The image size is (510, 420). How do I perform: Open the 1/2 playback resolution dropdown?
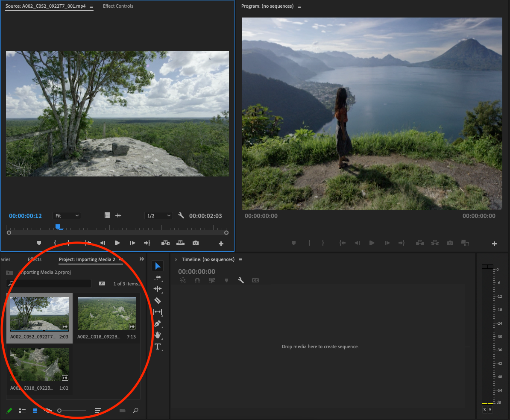pos(158,216)
